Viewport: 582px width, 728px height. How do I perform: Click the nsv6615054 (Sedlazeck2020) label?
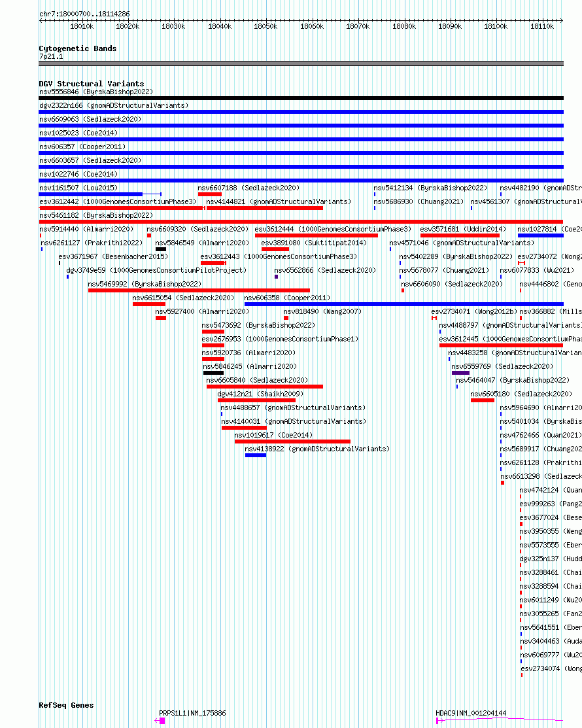click(x=183, y=298)
